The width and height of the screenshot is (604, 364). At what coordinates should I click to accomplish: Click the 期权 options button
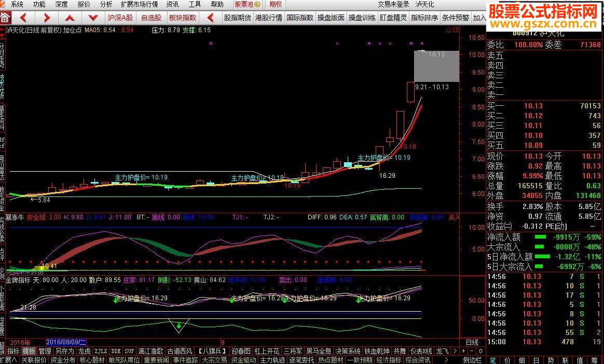click(x=276, y=5)
